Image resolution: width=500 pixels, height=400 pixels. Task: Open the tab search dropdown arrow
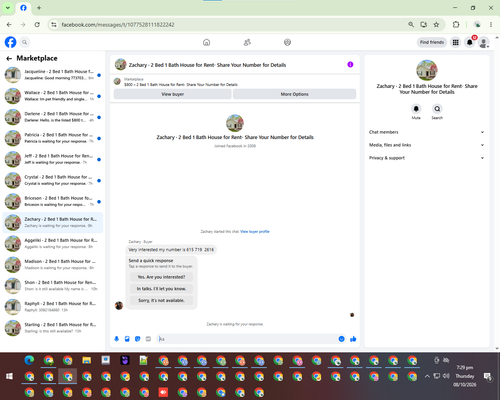coord(8,8)
